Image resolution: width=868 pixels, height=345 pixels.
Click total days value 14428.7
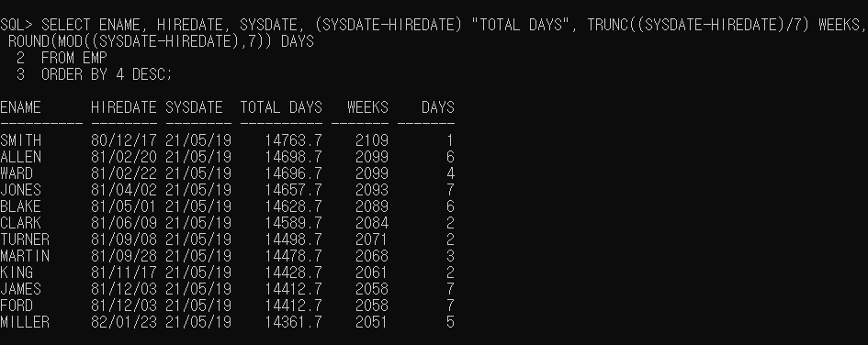[x=293, y=273]
